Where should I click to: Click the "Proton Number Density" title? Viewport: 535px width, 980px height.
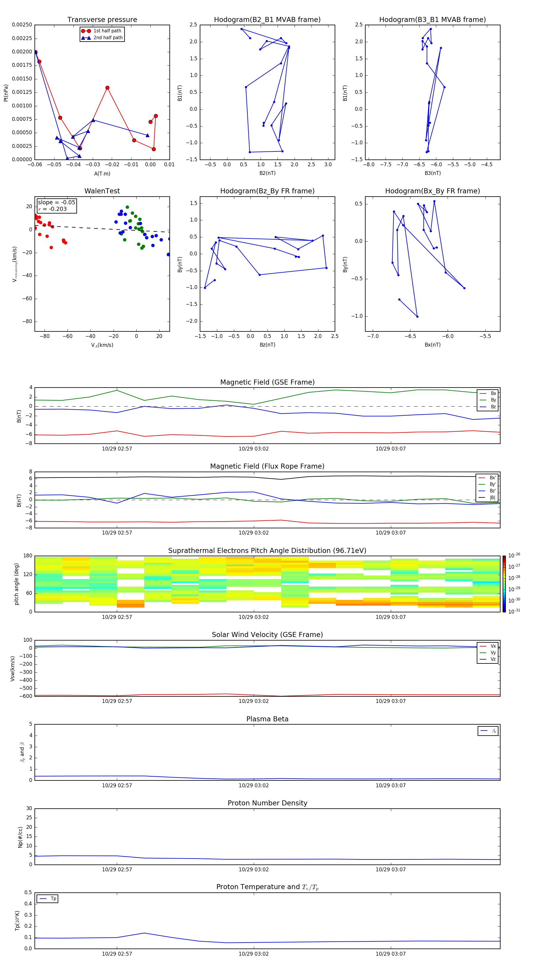tap(267, 804)
